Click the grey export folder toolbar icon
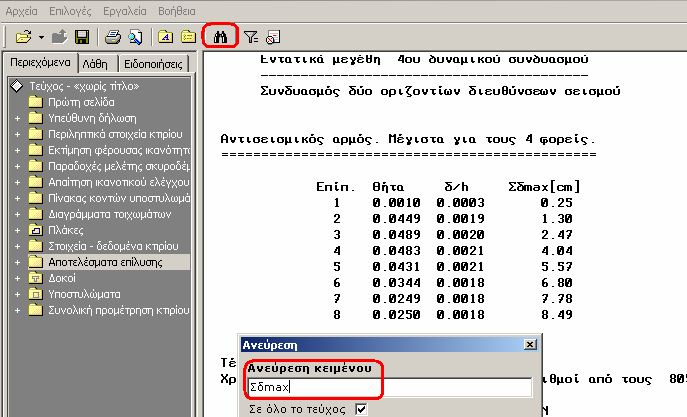This screenshot has width=687, height=417. coord(60,37)
